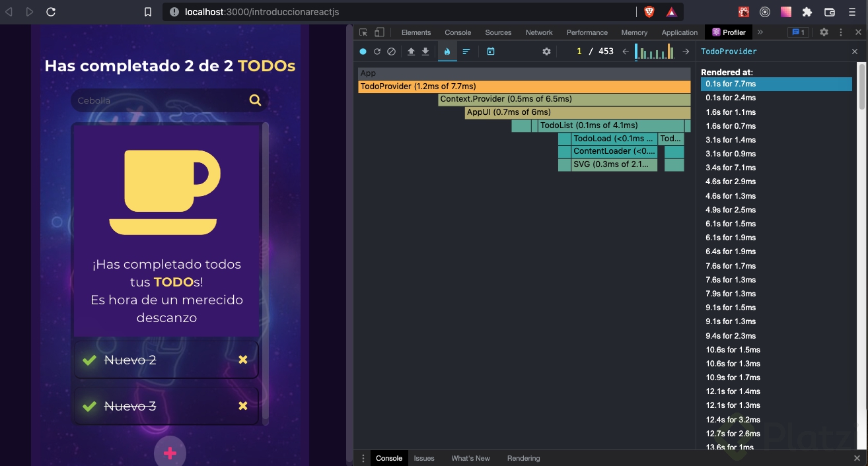This screenshot has width=868, height=466.
Task: Reload and start profiling
Action: tap(377, 51)
